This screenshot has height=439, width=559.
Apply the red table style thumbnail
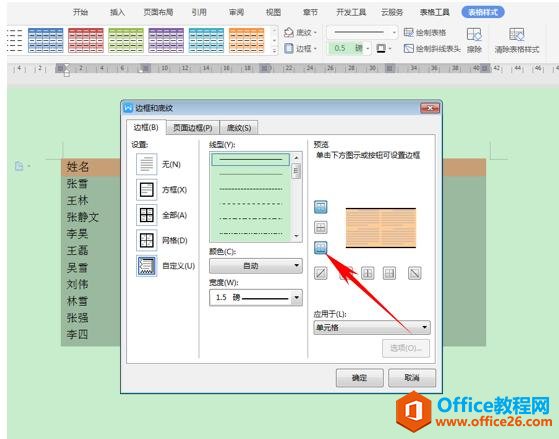[x=86, y=40]
